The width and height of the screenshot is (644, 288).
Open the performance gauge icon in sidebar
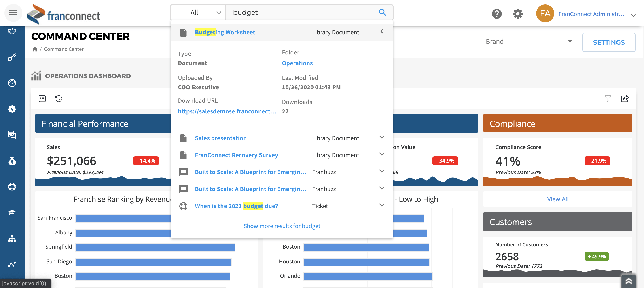coord(13,83)
